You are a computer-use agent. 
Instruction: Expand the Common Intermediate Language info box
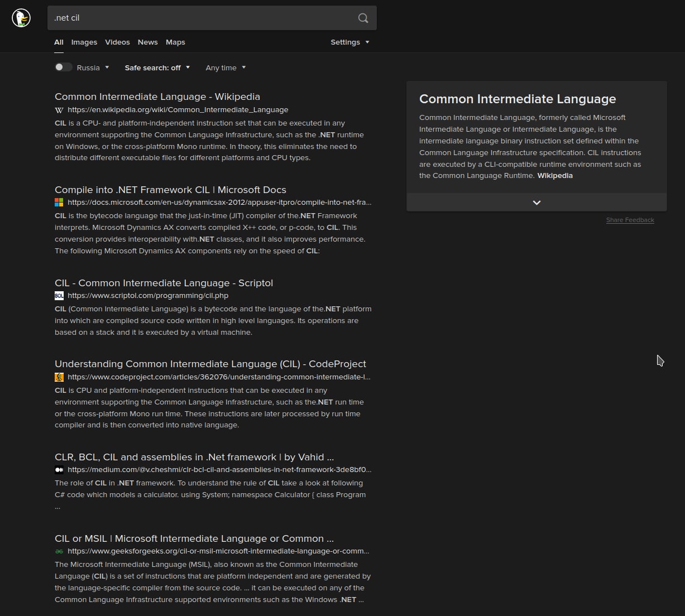(x=536, y=203)
